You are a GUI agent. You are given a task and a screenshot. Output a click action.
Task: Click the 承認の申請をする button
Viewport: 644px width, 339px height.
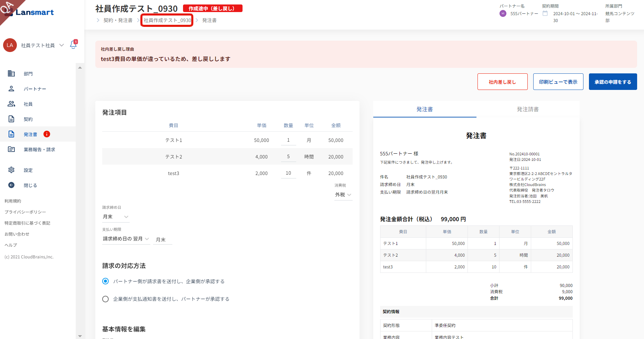[x=613, y=82]
